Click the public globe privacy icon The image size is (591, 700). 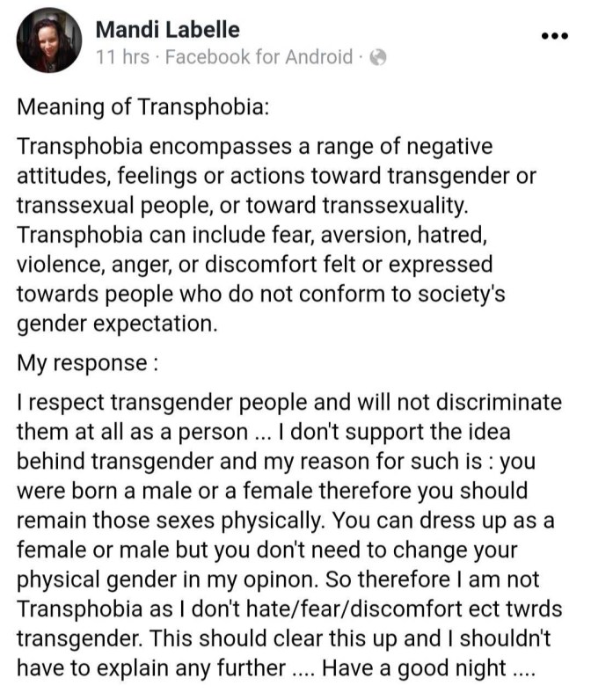[378, 58]
